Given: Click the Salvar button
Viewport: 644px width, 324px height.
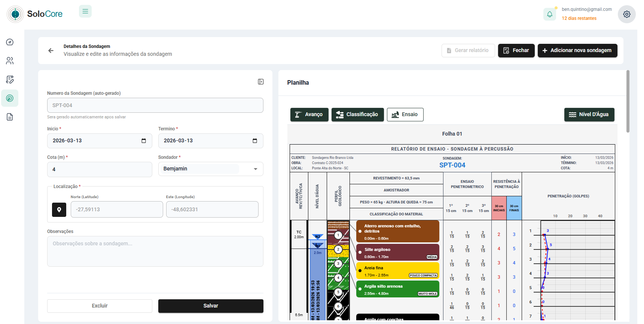Looking at the screenshot, I should (211, 306).
